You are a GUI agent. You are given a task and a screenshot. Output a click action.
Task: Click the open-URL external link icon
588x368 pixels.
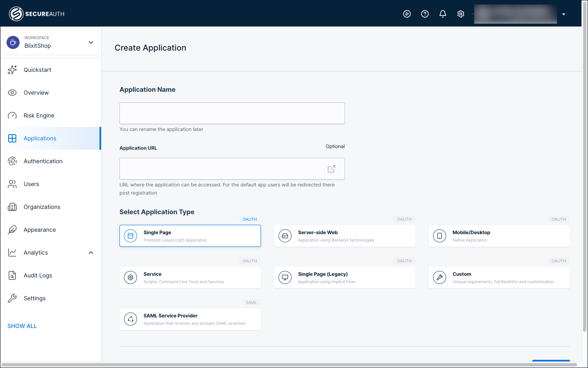332,168
